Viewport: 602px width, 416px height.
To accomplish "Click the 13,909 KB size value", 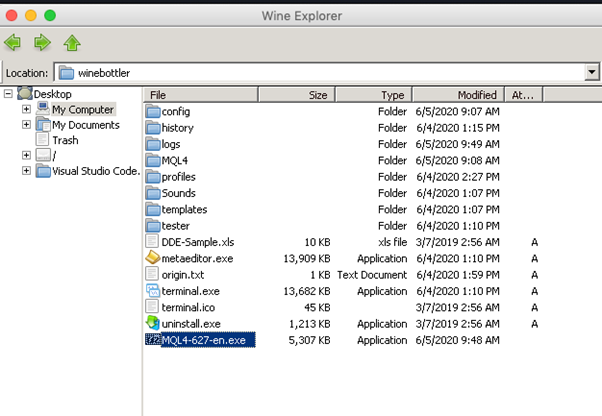I will [x=307, y=259].
